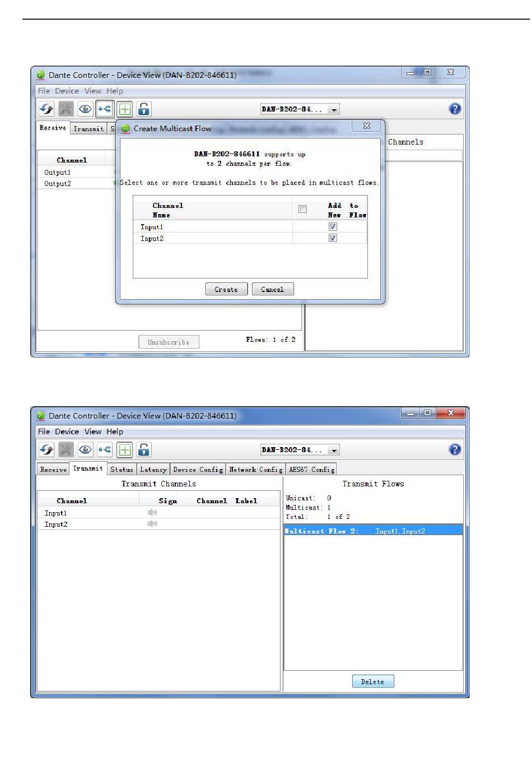Open Device menu in the Transmit Flows window
Image resolution: width=532 pixels, height=780 pixels.
coord(67,431)
